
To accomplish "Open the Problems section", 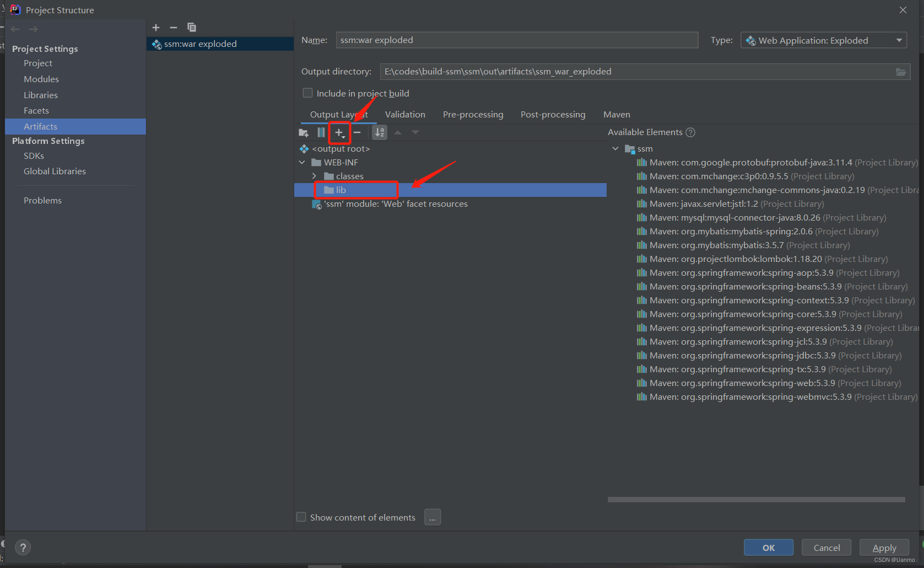I will tap(42, 201).
